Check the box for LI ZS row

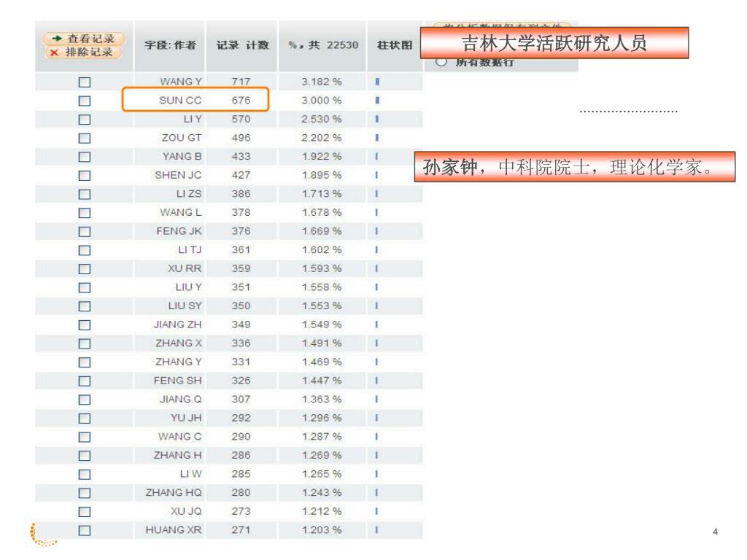click(85, 194)
